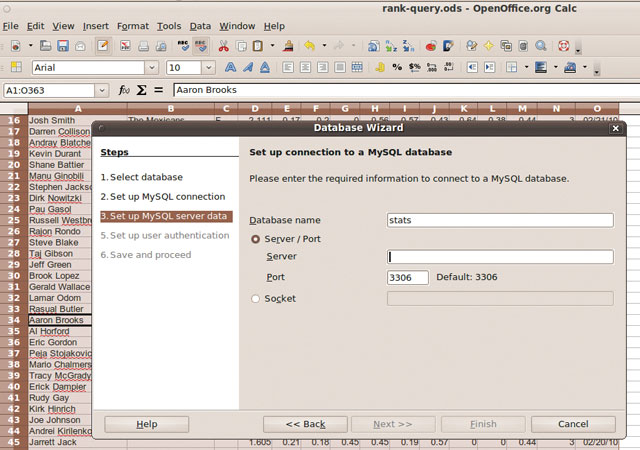Open the File menu
This screenshot has width=640, height=450.
click(x=11, y=26)
